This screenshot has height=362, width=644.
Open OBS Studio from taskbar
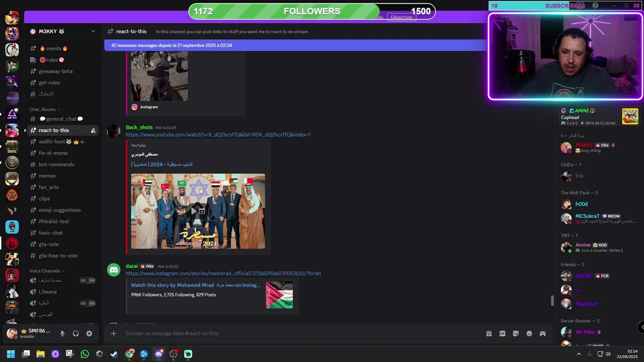174,354
